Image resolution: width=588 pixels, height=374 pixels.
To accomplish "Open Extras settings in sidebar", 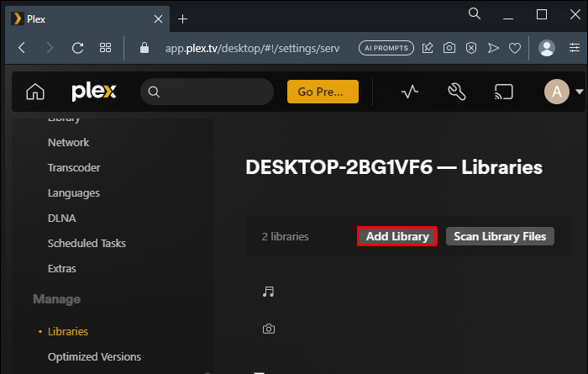I will pyautogui.click(x=62, y=269).
